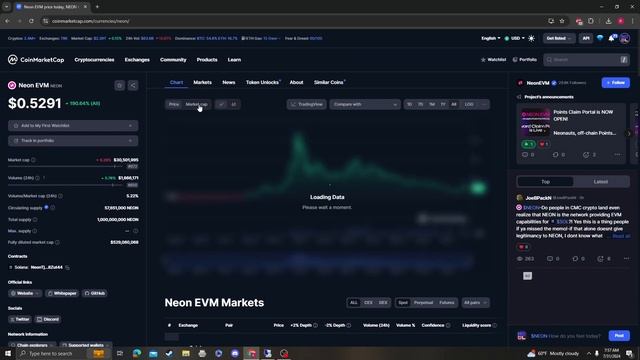Open Mail app from taskbar

[153, 353]
